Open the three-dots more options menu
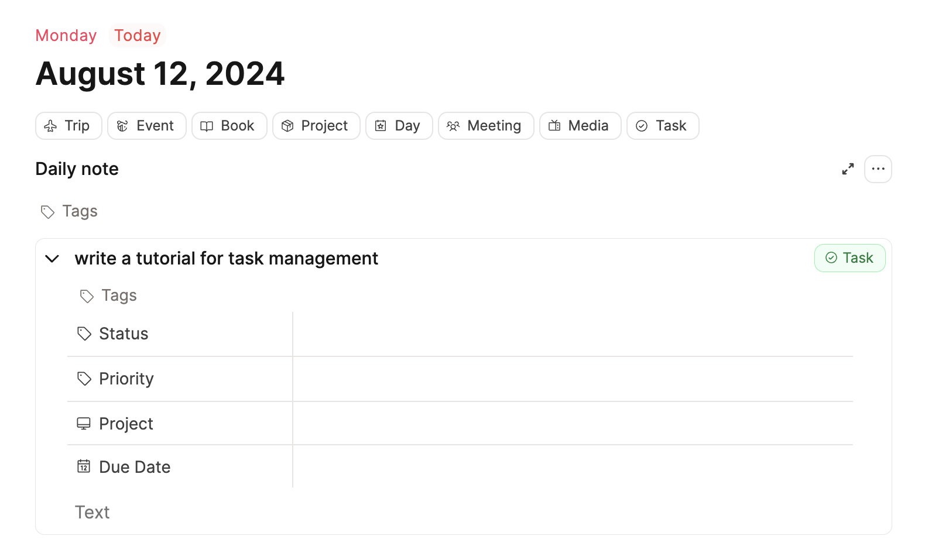 878,169
